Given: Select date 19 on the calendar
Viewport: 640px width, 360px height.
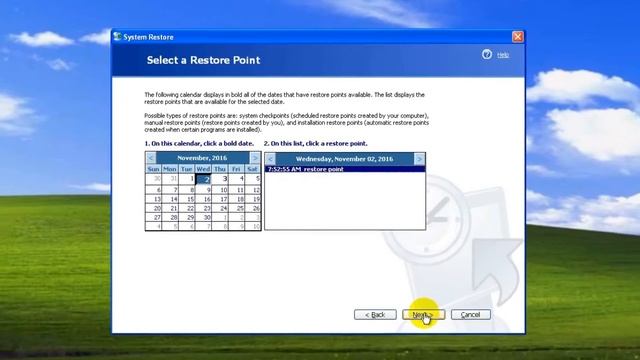Looking at the screenshot, I should click(253, 199).
